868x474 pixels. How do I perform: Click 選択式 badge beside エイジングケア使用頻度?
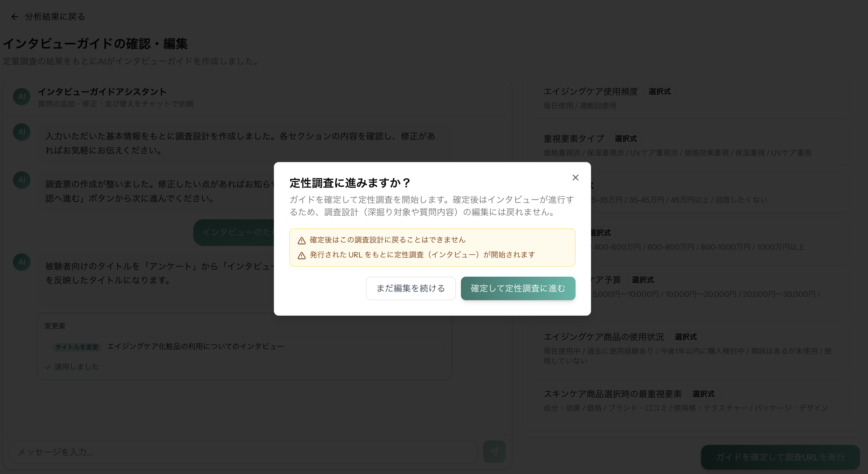click(x=660, y=92)
